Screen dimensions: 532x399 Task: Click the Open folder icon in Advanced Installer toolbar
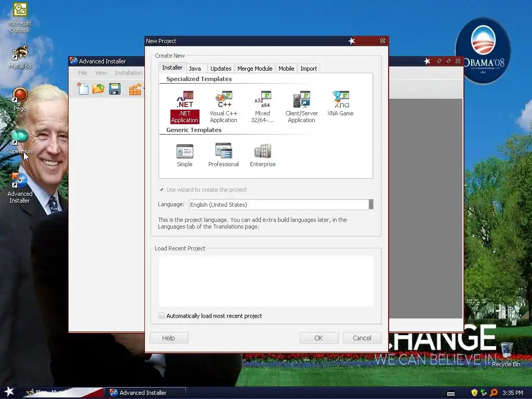click(x=98, y=89)
